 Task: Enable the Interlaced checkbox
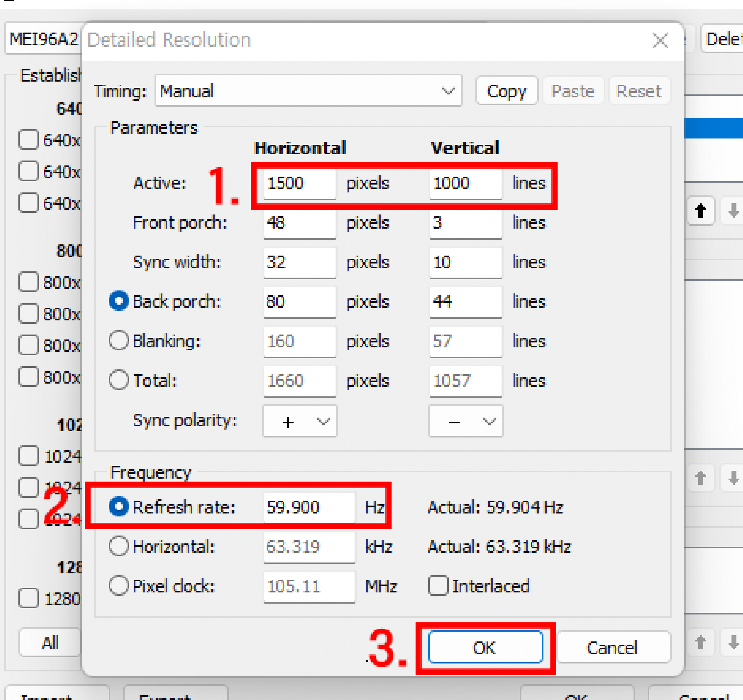pyautogui.click(x=438, y=586)
